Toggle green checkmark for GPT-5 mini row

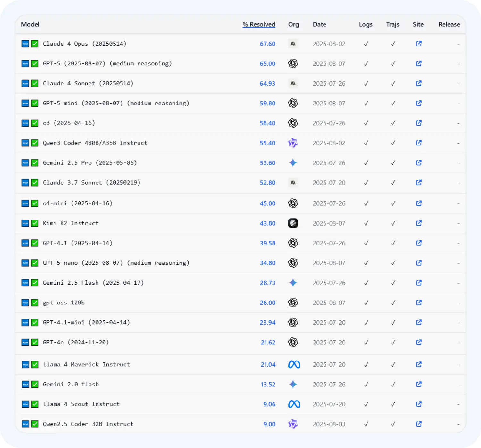(35, 103)
